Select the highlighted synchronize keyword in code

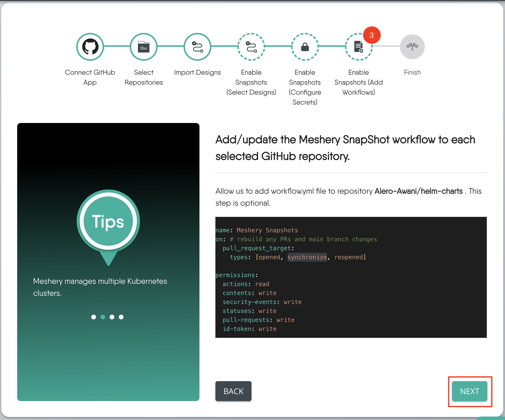coord(307,257)
